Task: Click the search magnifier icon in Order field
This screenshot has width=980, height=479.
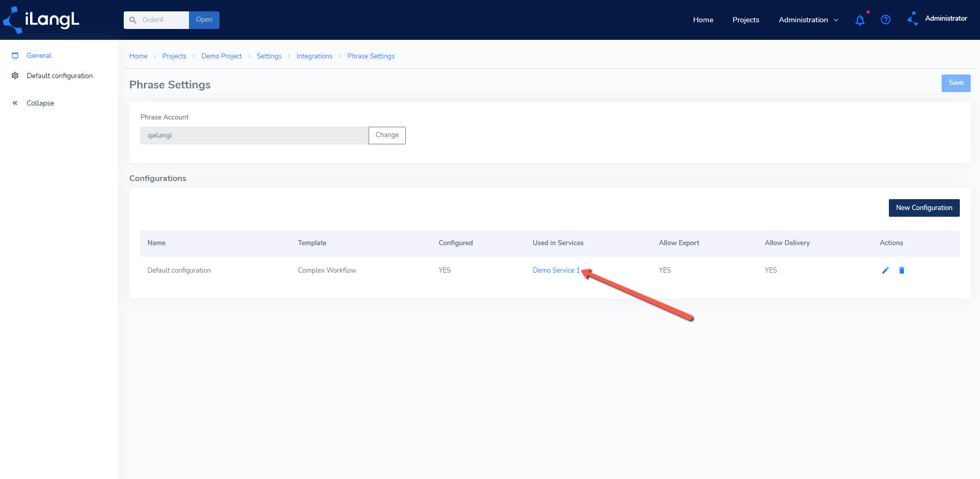Action: (133, 20)
